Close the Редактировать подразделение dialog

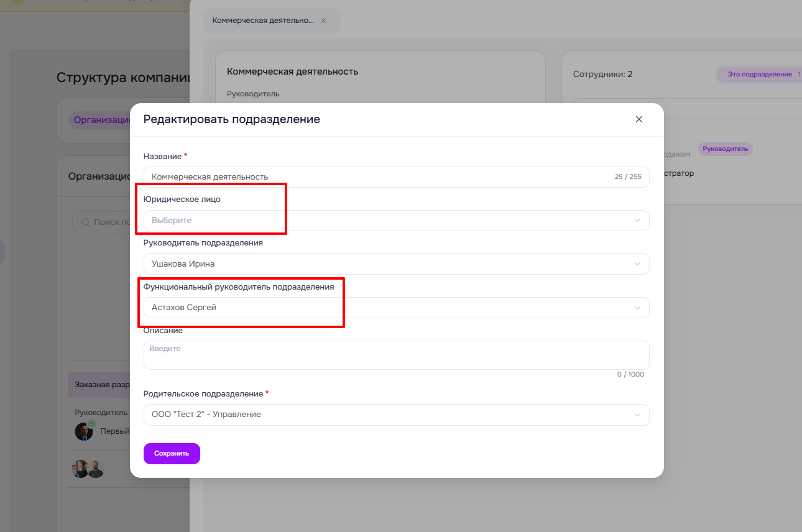638,119
